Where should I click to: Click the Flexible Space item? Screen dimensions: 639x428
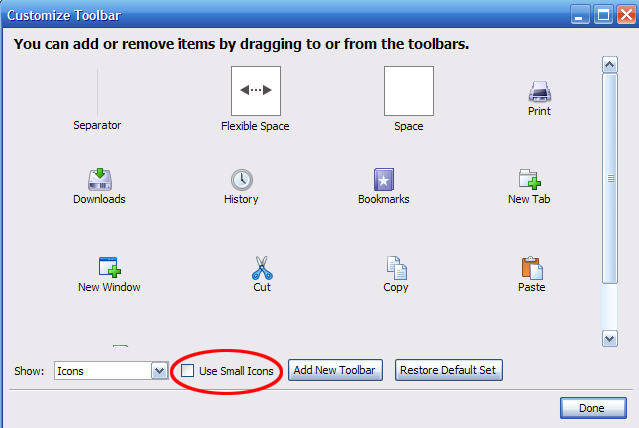256,91
